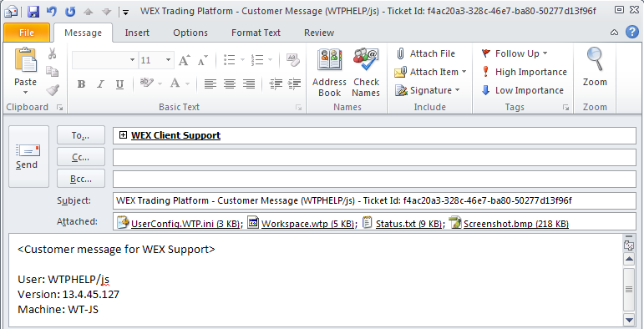644x329 pixels.
Task: Minimize the ribbon arrow
Action: coord(615,33)
